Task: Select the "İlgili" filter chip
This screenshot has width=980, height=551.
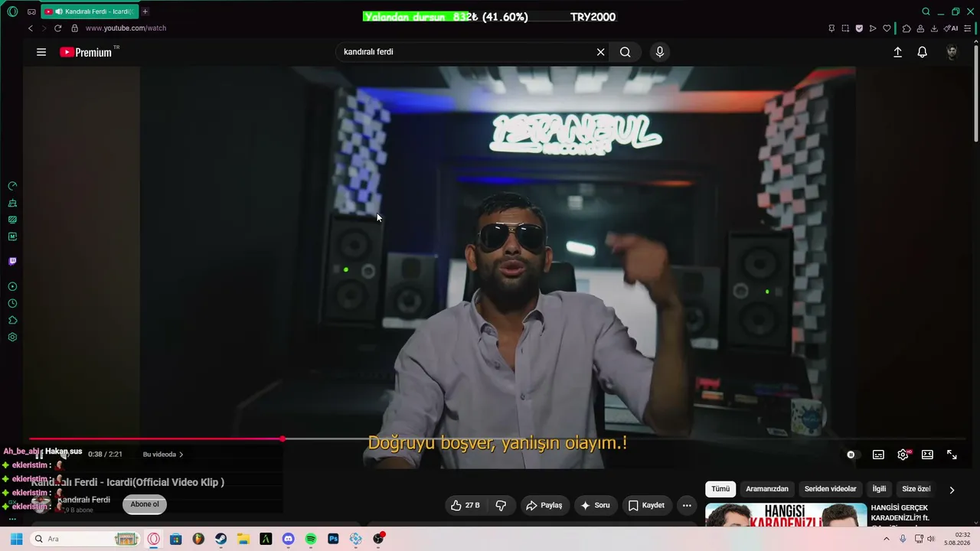Action: tap(879, 489)
